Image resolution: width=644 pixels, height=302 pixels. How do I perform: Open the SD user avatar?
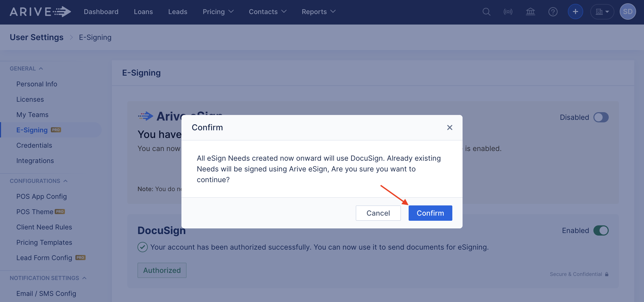click(x=628, y=12)
